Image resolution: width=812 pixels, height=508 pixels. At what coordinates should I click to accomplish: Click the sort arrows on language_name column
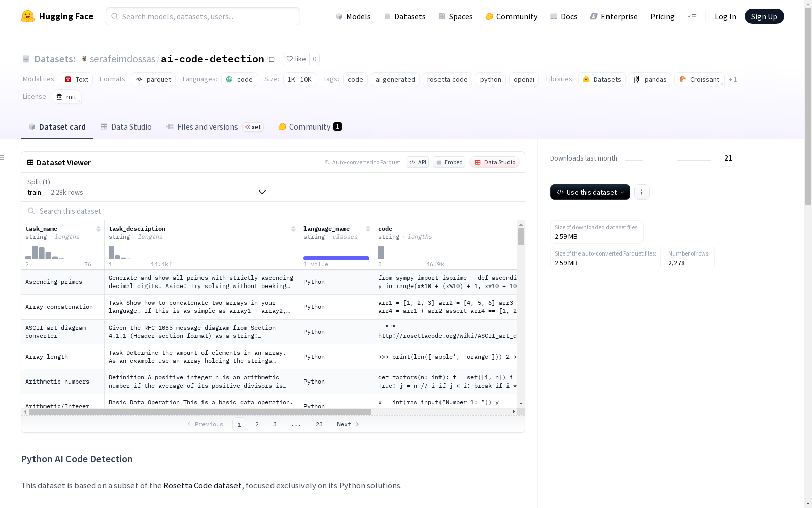[x=368, y=229]
